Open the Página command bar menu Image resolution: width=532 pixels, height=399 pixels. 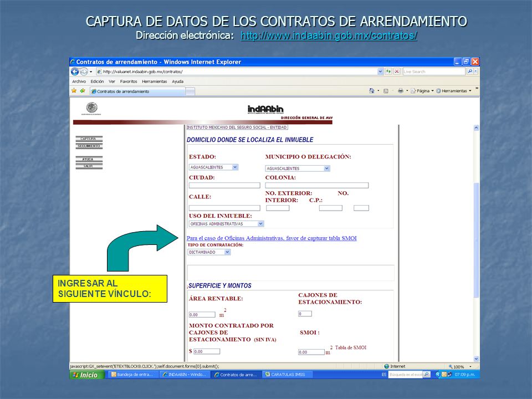(x=422, y=90)
